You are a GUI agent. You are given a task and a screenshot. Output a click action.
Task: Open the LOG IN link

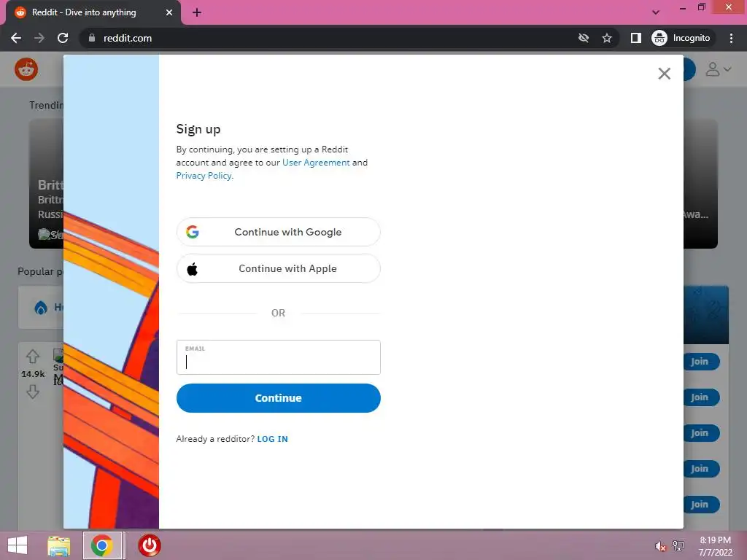273,439
